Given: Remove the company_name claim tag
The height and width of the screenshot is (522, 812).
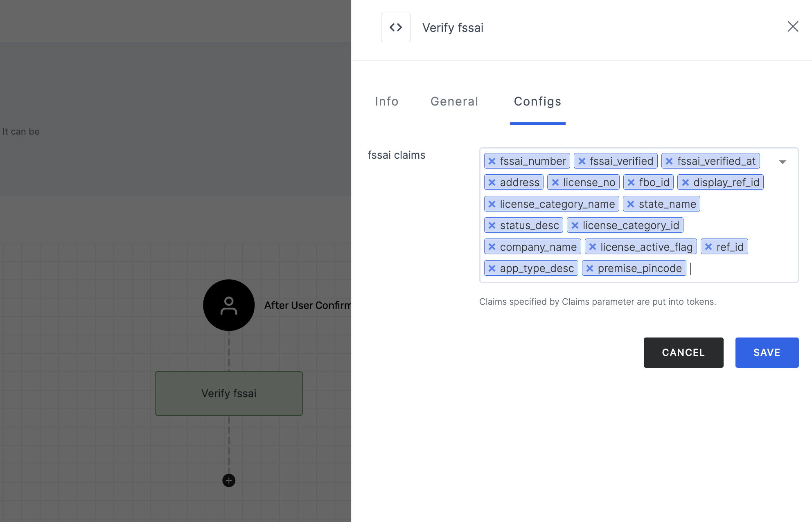Looking at the screenshot, I should click(492, 247).
